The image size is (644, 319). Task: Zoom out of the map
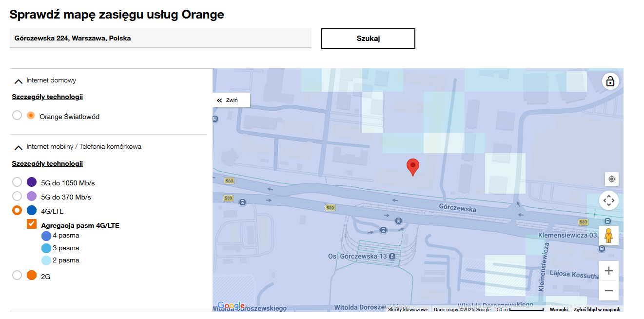coord(609,291)
